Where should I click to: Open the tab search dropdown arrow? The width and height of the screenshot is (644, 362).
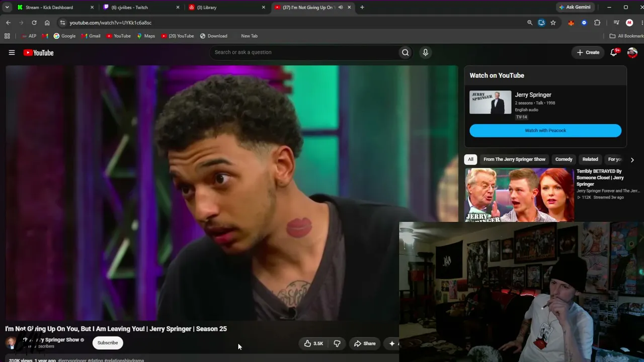point(7,7)
